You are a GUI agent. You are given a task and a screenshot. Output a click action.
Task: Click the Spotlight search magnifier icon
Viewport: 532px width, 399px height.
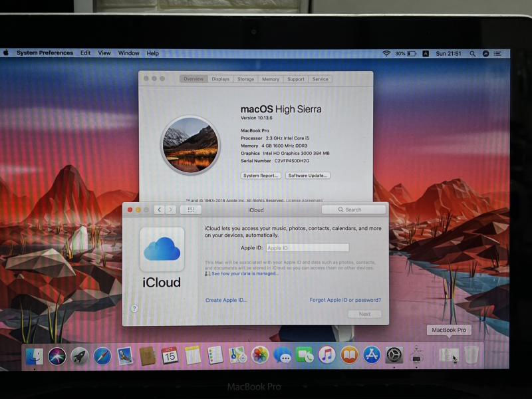point(473,53)
